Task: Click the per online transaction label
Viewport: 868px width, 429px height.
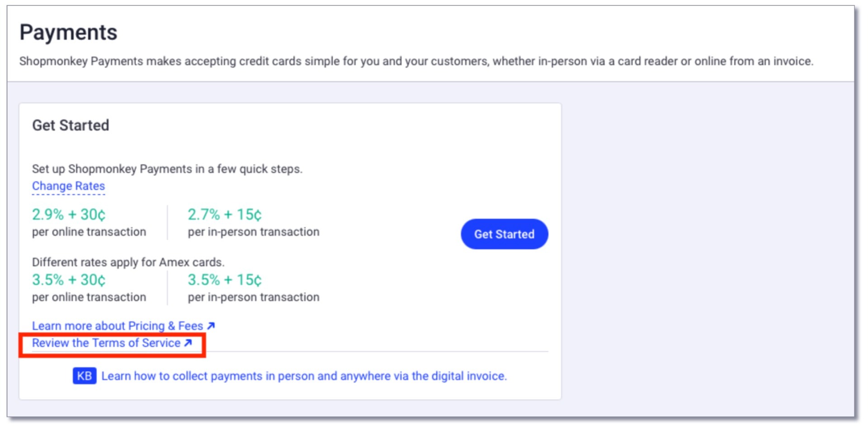Action: click(89, 232)
